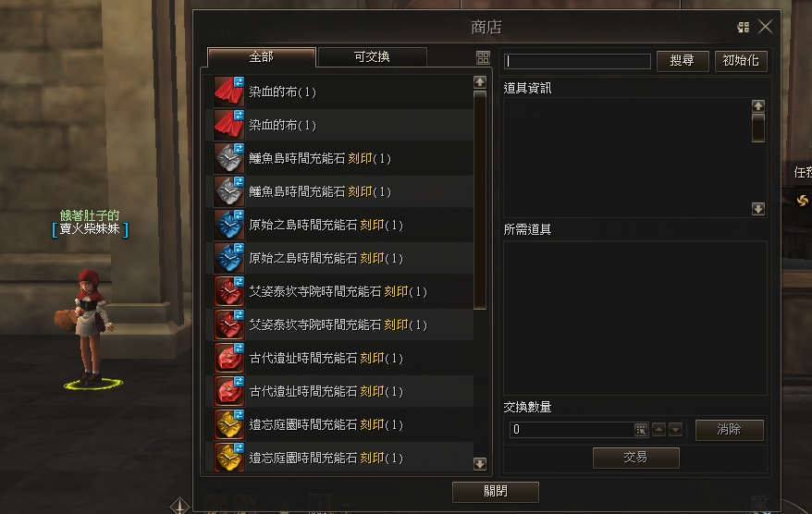The image size is (812, 514).
Task: Click the 交易 trade button
Action: [x=636, y=458]
